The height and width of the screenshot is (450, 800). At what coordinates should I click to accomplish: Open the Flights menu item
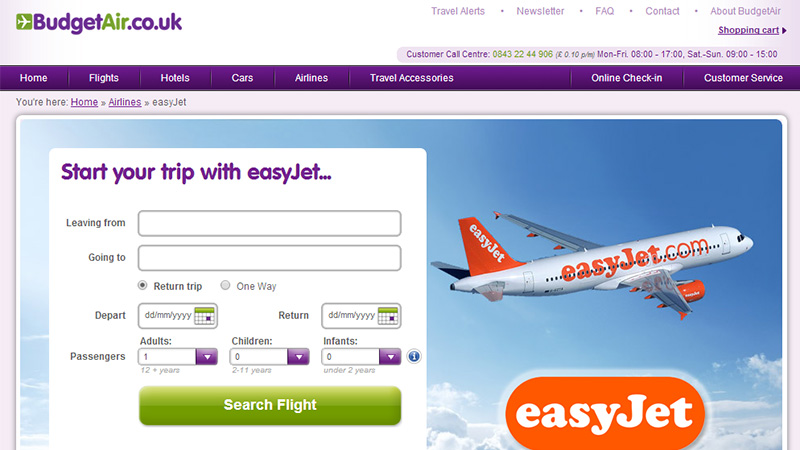104,78
